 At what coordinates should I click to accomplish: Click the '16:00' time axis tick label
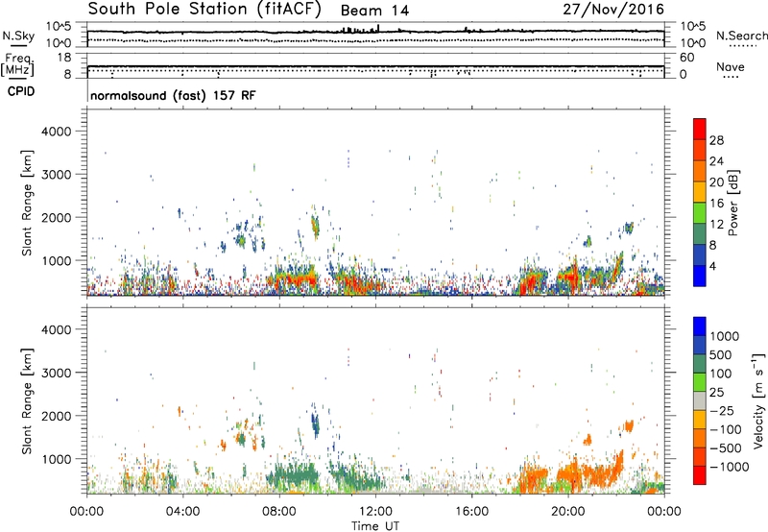pos(471,512)
